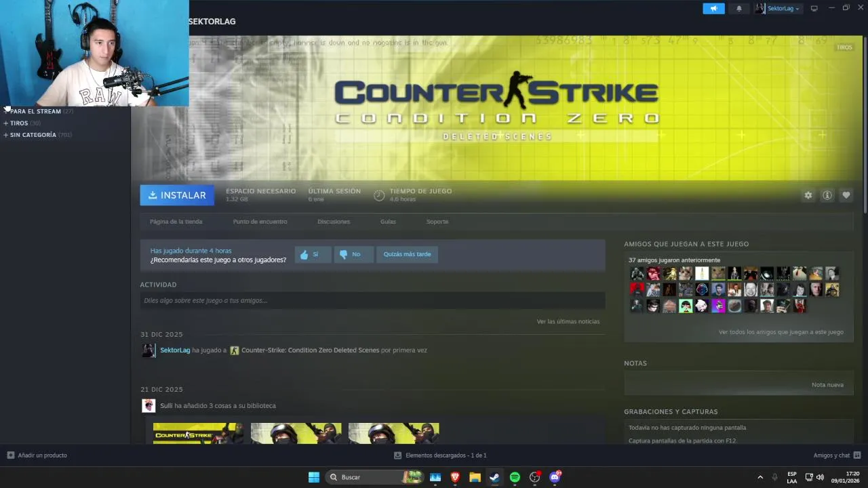Screen dimensions: 868x488
Task: Open third added game thumbnail
Action: pyautogui.click(x=393, y=434)
